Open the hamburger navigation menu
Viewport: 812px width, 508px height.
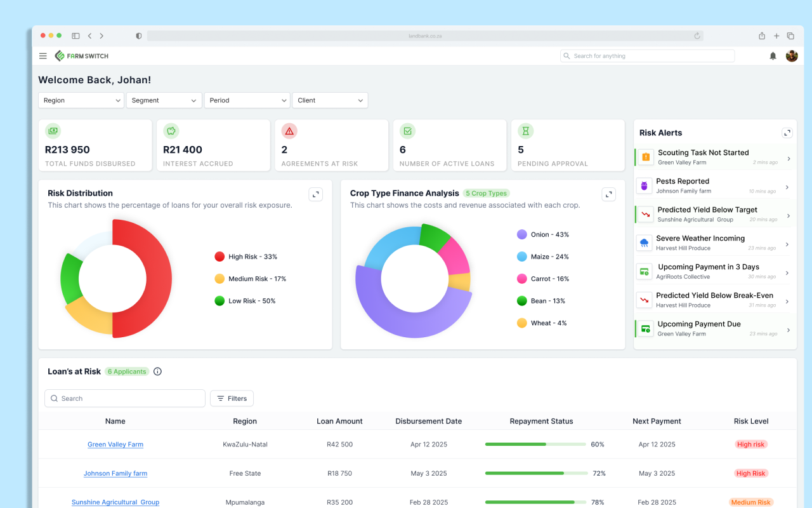(43, 56)
